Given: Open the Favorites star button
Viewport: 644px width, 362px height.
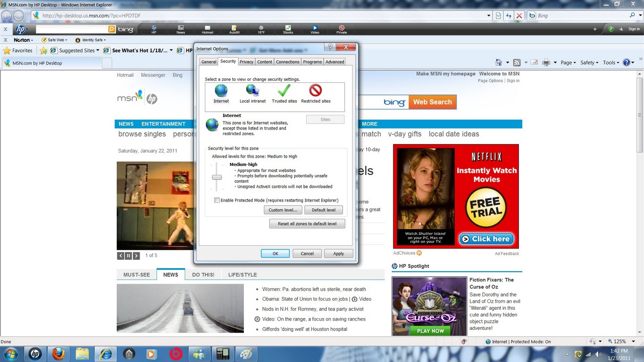Looking at the screenshot, I should pos(18,51).
